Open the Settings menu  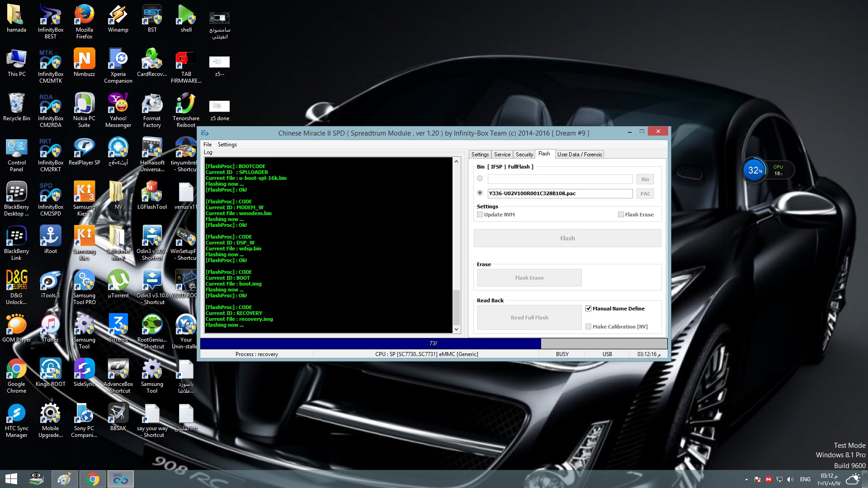pos(227,145)
